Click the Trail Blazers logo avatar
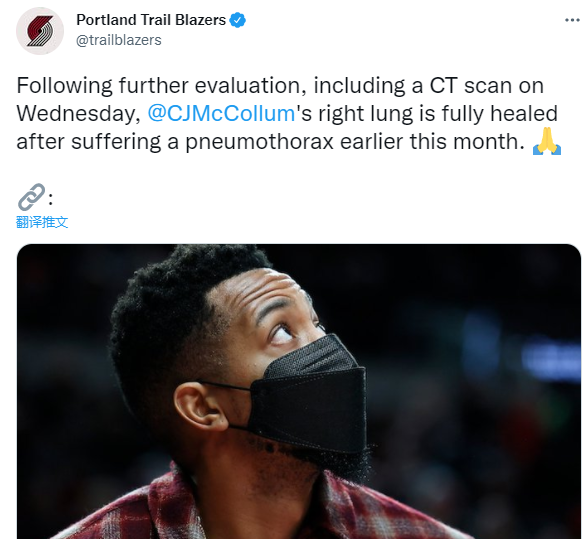This screenshot has height=539, width=586. pyautogui.click(x=40, y=31)
